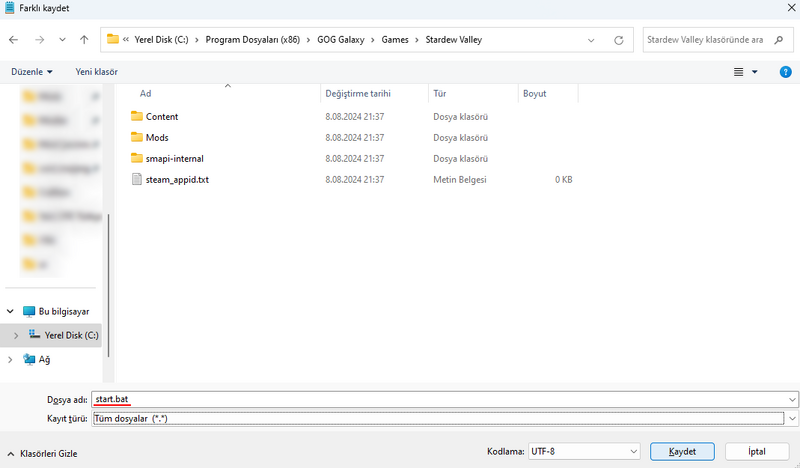This screenshot has height=468, width=800.
Task: Sort by Boyut column header
Action: point(535,93)
